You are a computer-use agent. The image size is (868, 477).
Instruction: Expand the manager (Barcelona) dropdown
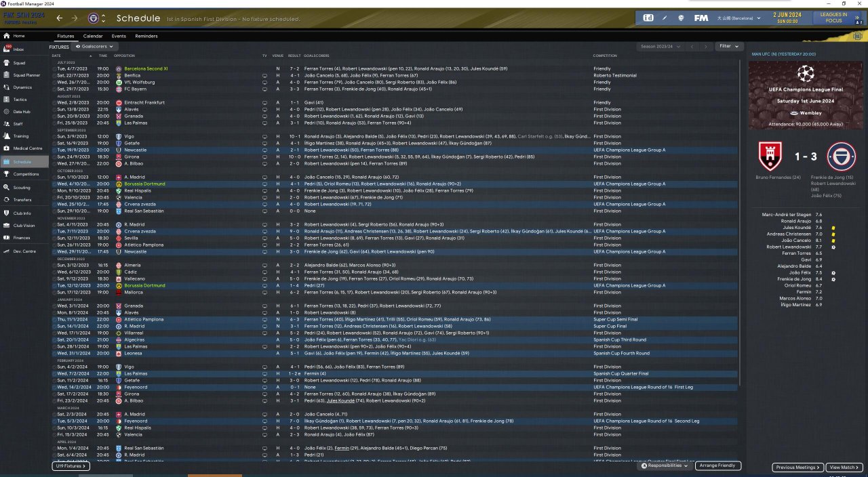(738, 18)
